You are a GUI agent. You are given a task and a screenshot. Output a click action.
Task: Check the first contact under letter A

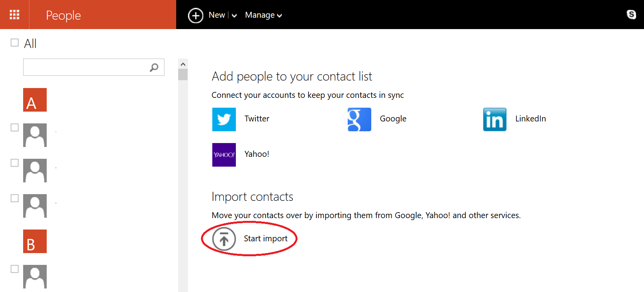(15, 127)
